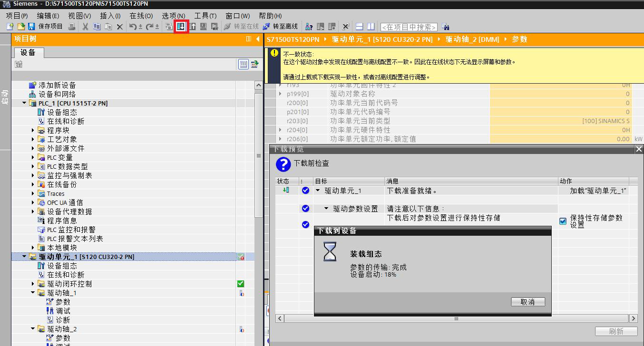644x346 pixels.
Task: Click create new group icon under 设备 tab
Action: coord(19,64)
